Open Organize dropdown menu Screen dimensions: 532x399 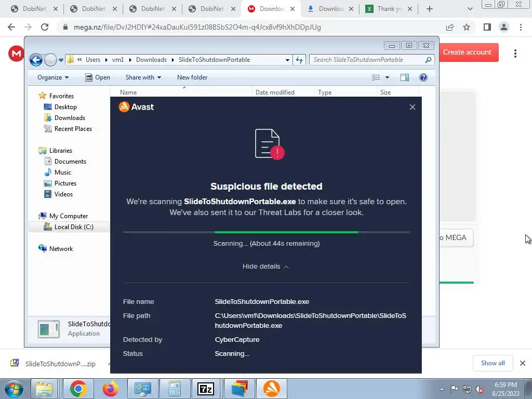click(x=53, y=77)
